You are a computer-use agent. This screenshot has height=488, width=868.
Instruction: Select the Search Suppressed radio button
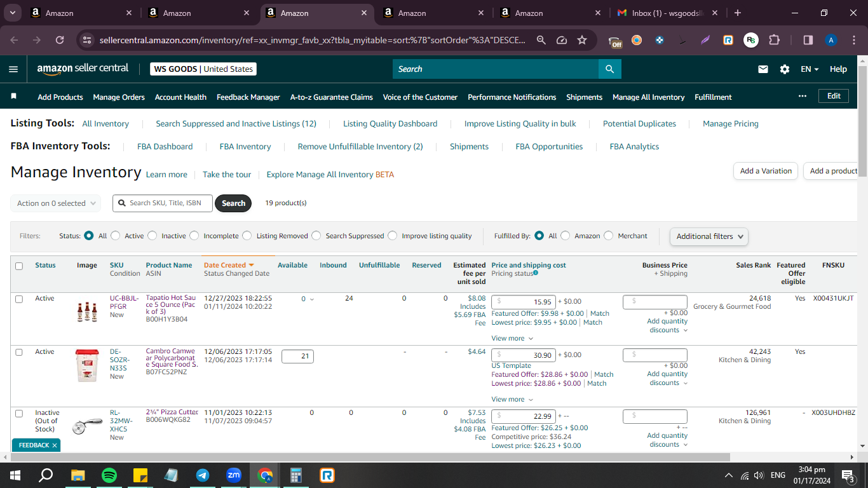[316, 236]
